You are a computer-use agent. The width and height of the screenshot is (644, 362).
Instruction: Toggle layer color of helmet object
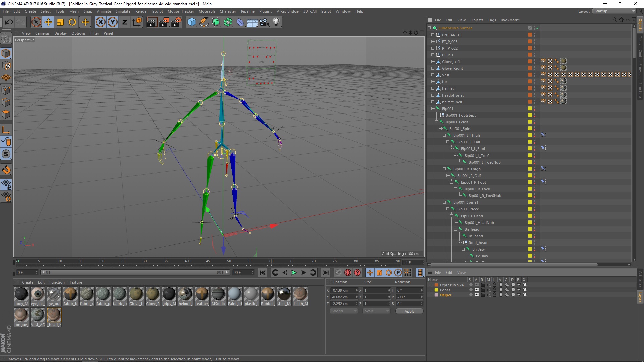click(530, 88)
